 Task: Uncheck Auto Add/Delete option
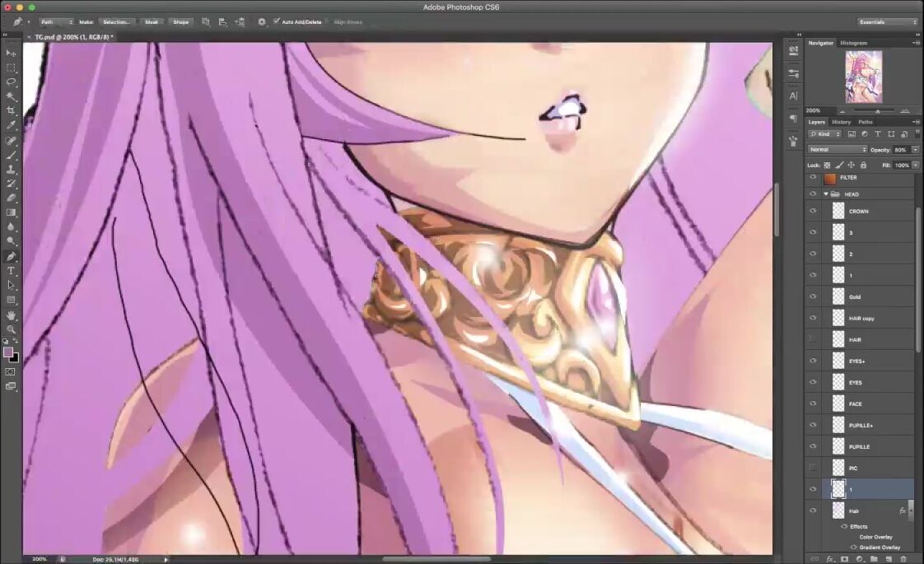pyautogui.click(x=277, y=21)
